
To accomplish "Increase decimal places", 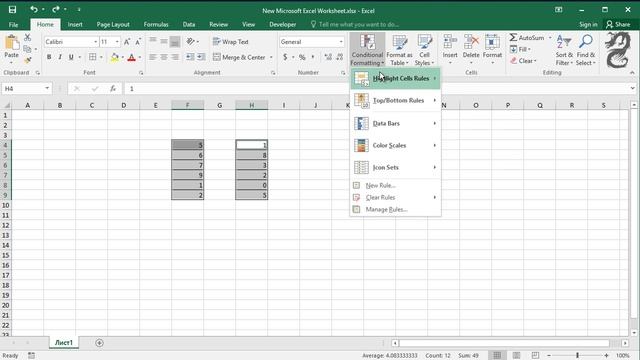I will [328, 57].
